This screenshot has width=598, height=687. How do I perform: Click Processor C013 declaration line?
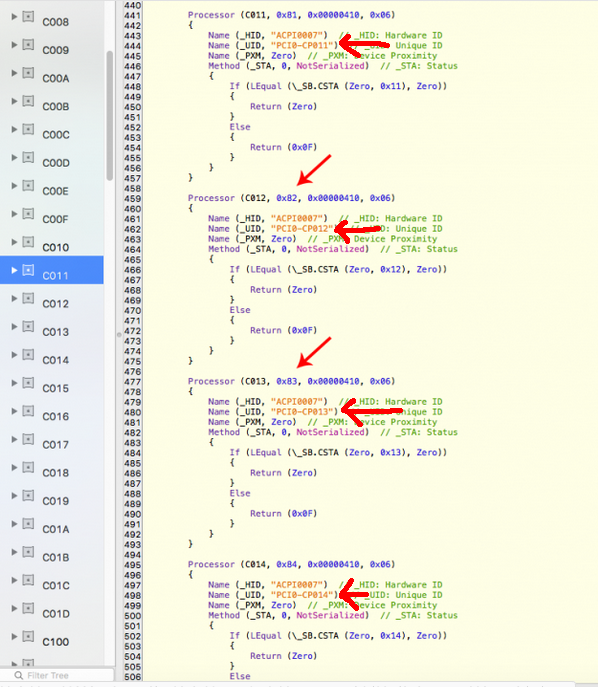point(291,381)
